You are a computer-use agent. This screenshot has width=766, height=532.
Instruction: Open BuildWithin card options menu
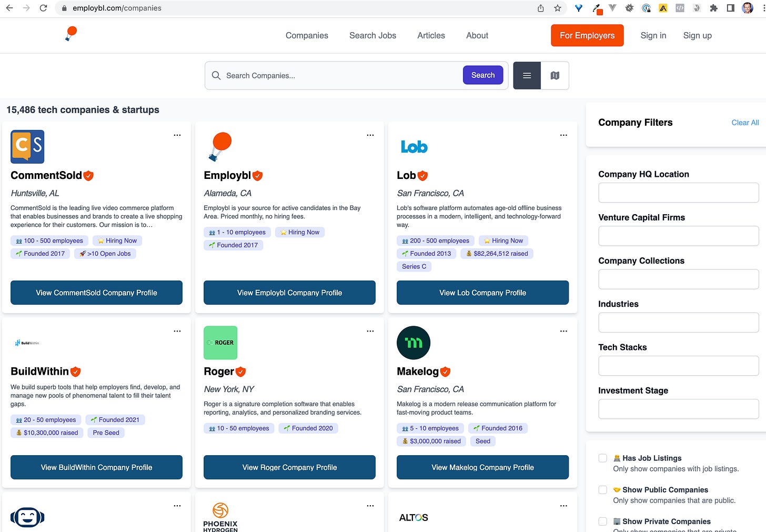[177, 332]
